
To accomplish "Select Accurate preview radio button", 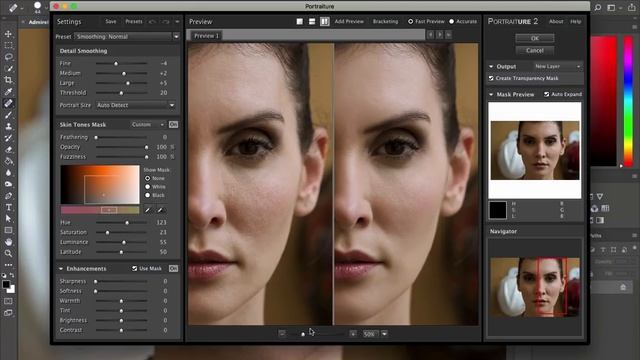I will pos(451,21).
